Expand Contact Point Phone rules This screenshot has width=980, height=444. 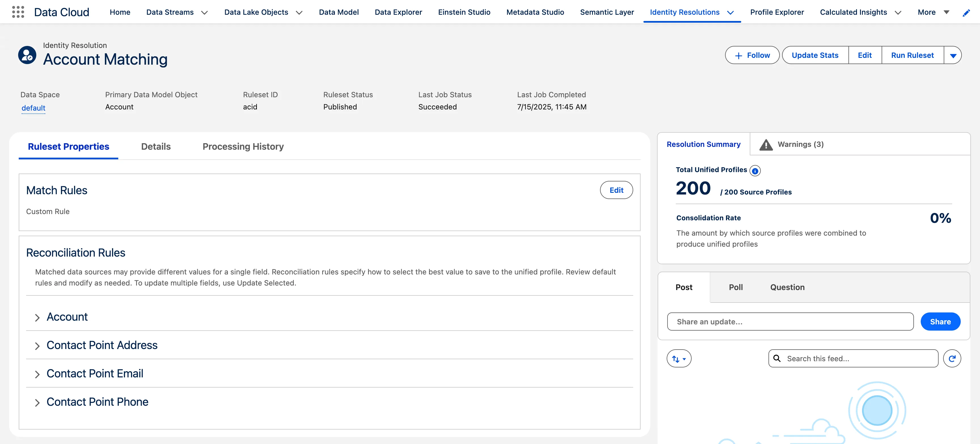tap(37, 403)
